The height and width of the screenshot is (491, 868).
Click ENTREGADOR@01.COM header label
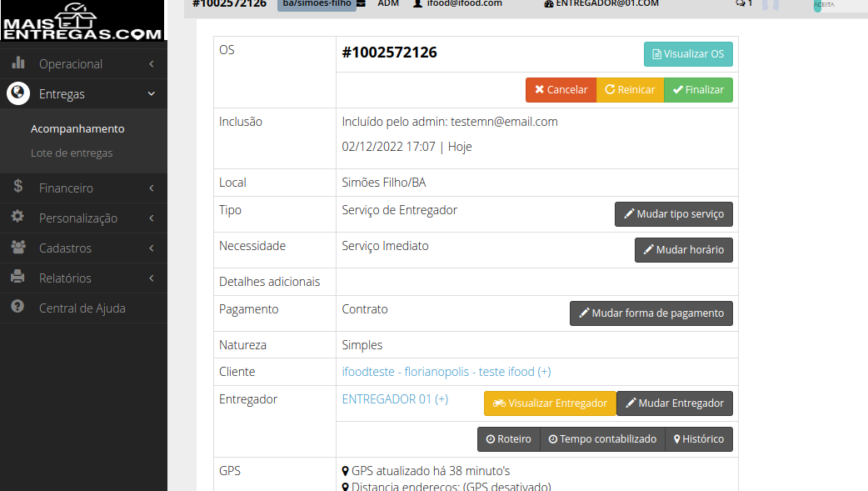(x=606, y=4)
